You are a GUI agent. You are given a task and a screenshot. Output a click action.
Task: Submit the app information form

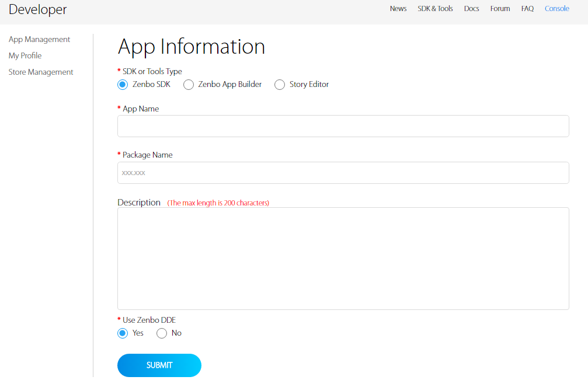159,365
